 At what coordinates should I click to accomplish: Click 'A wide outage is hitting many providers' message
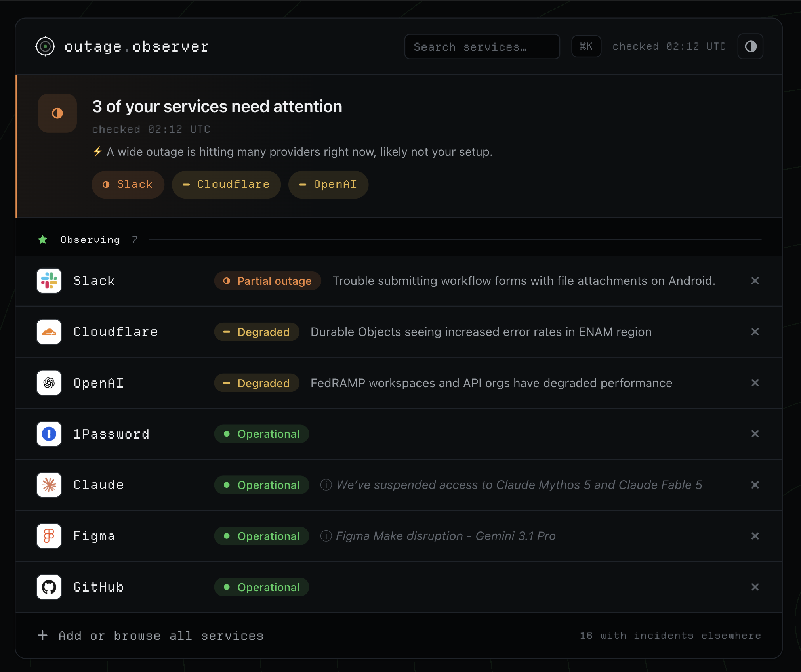tap(299, 152)
